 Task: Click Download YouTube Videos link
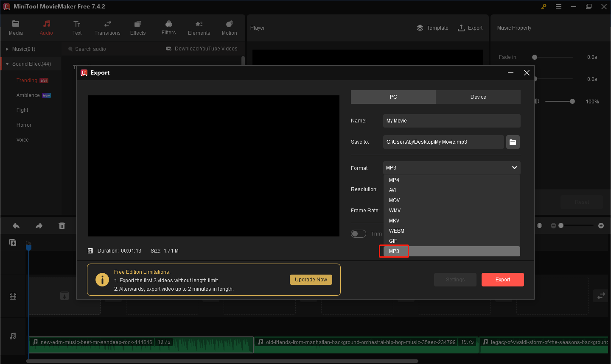click(x=202, y=49)
